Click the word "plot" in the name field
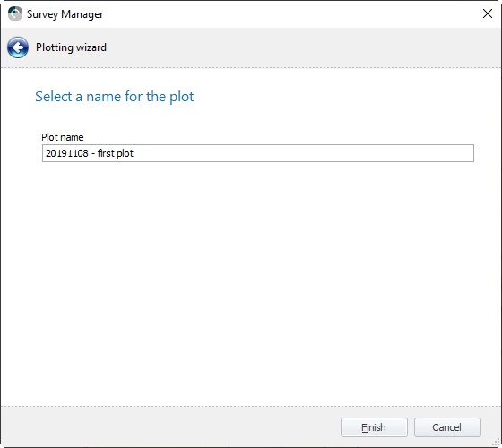This screenshot has height=448, width=502. 125,153
